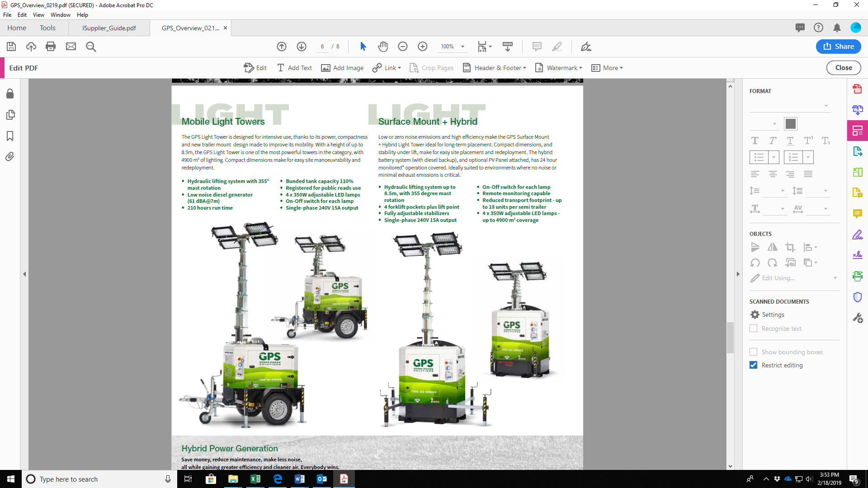Click the Edit tool button
868x488 pixels.
(x=255, y=68)
